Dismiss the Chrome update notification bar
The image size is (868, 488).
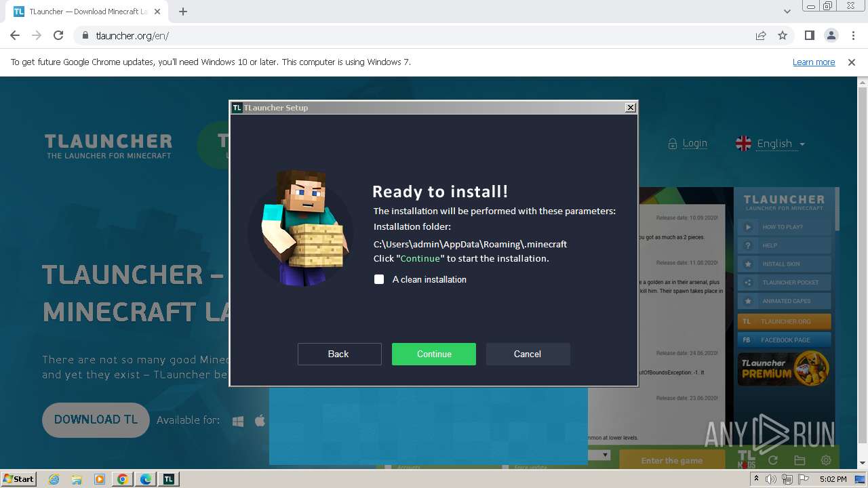tap(852, 62)
